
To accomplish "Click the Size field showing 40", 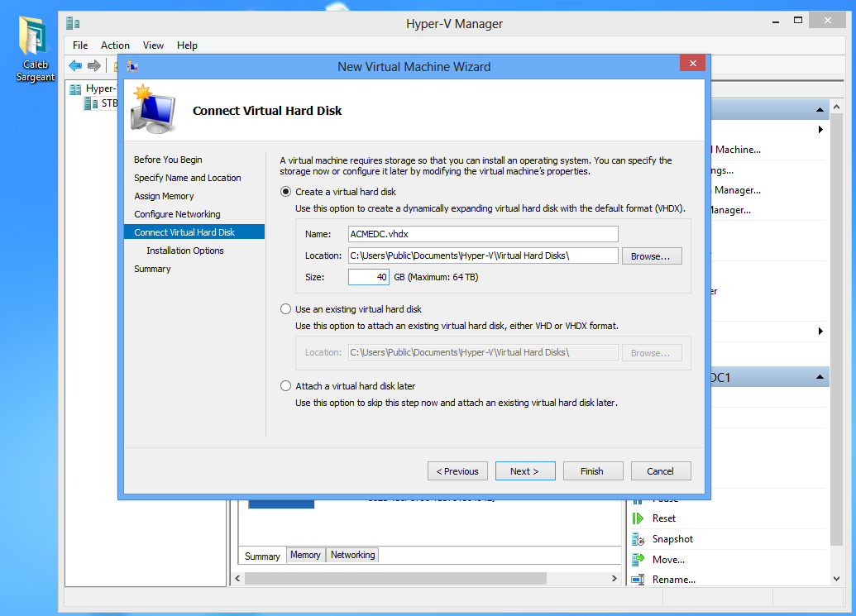I will point(369,277).
